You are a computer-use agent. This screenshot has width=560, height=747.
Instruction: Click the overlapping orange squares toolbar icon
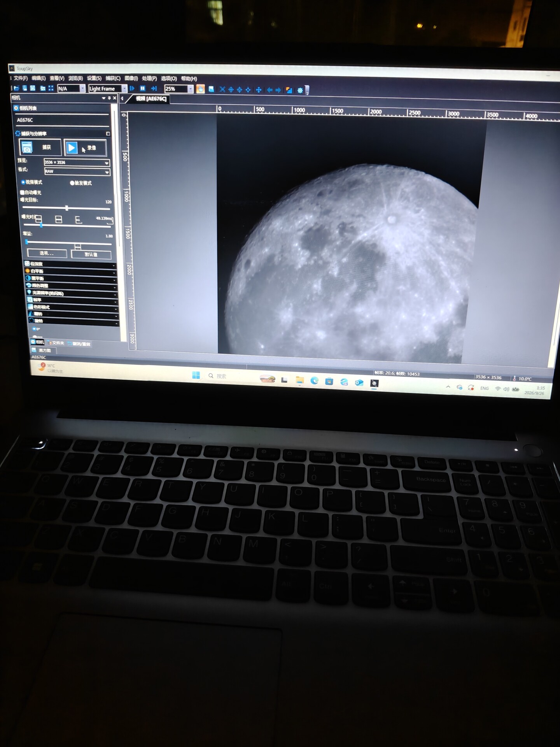coord(289,90)
